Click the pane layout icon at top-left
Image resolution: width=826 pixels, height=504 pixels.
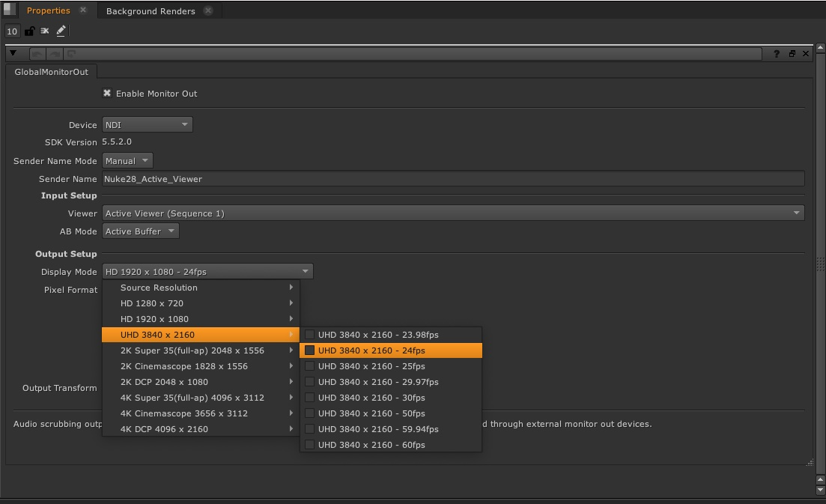click(9, 10)
